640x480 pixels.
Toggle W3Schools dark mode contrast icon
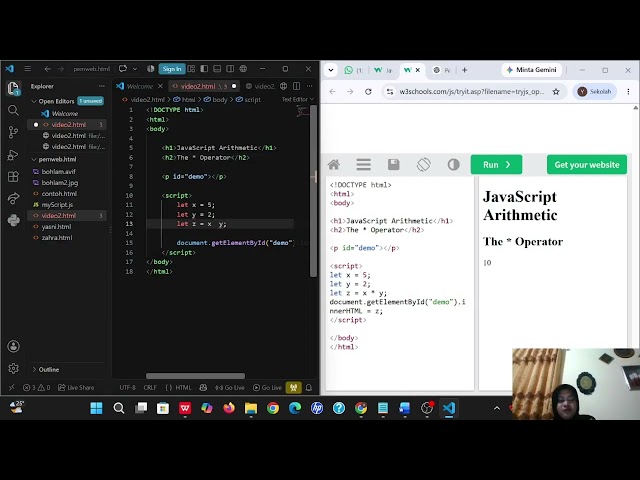[453, 164]
